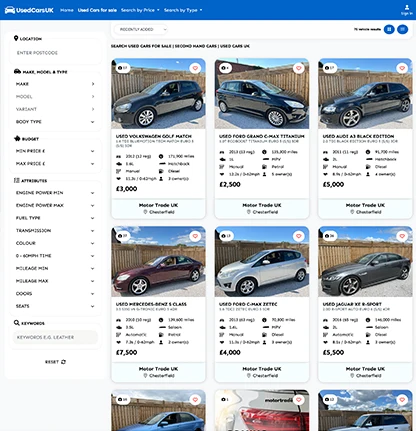
Task: Click the Mercedes S Class photo count badge
Action: point(123,236)
